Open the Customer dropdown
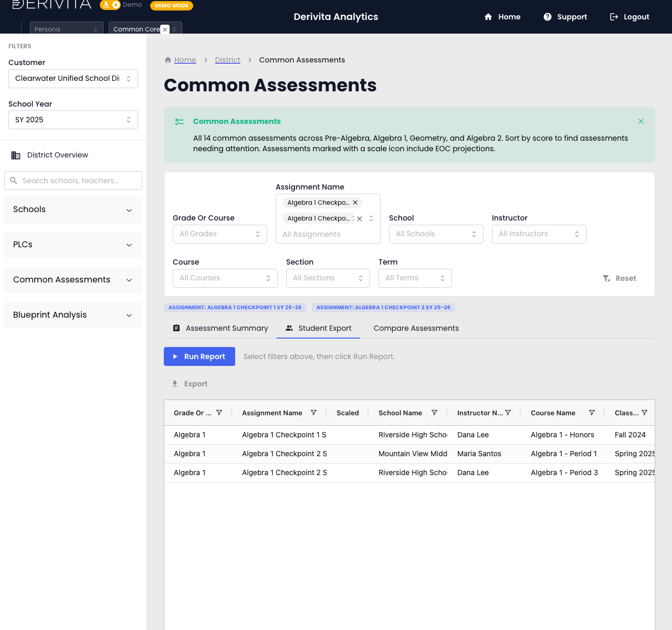The image size is (672, 630). pos(73,79)
